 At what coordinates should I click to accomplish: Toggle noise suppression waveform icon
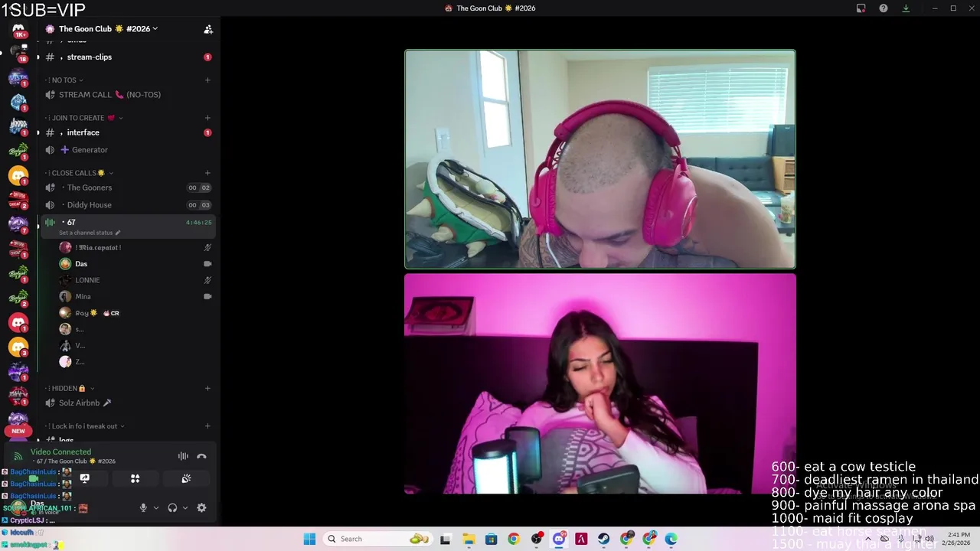(x=183, y=456)
